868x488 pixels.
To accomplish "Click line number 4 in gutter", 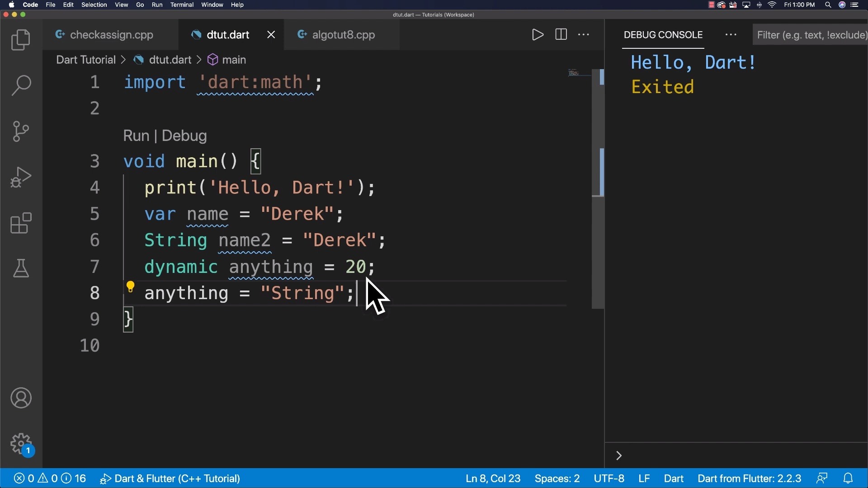I will pos(94,188).
